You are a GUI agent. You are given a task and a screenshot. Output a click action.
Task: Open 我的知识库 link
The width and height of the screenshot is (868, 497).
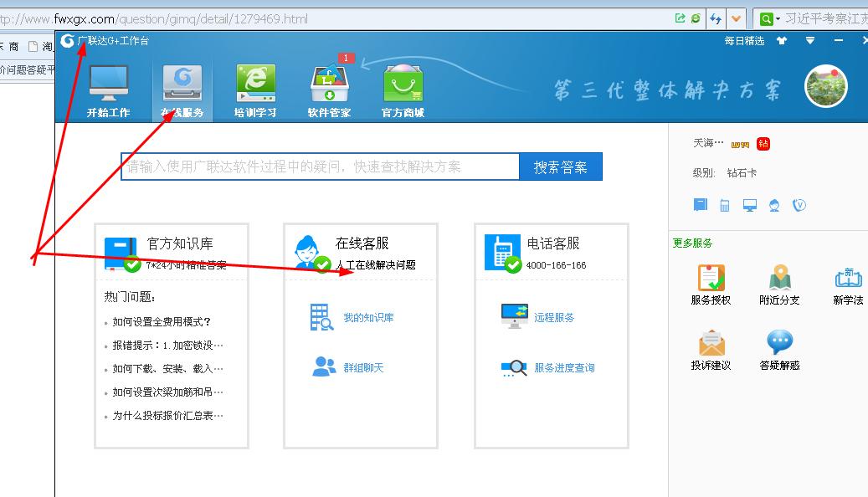pos(368,318)
